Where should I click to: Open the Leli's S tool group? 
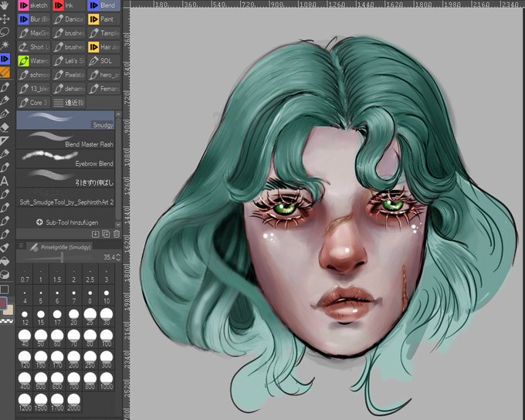(69, 61)
